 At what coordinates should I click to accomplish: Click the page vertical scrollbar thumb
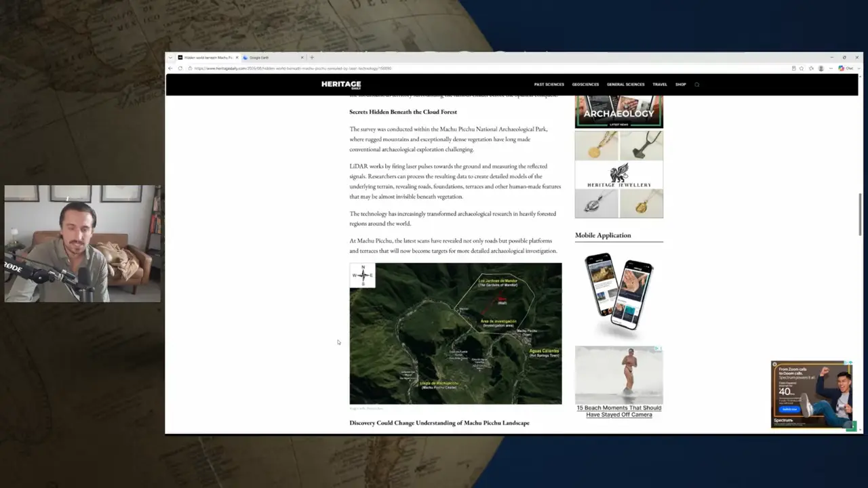(x=860, y=215)
